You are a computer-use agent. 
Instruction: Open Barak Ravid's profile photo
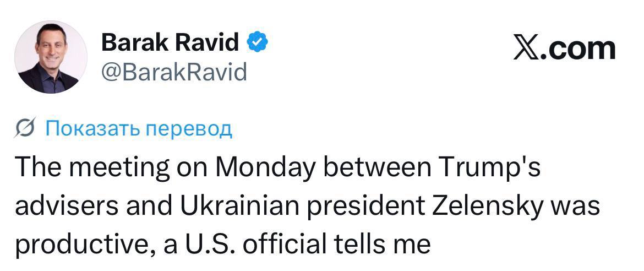(51, 57)
